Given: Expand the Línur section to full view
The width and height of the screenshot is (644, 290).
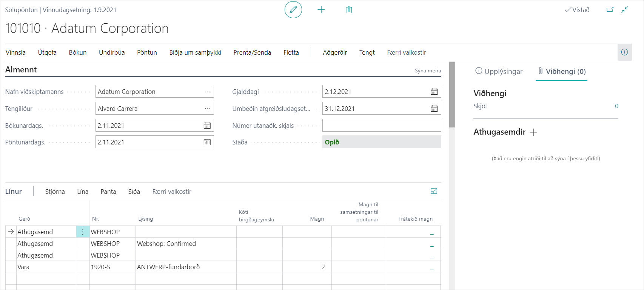Looking at the screenshot, I should 434,191.
